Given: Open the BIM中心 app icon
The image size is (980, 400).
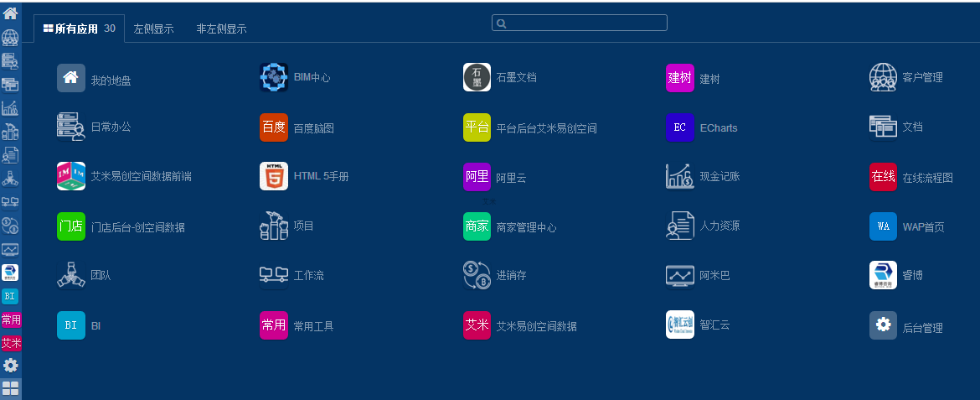Looking at the screenshot, I should pyautogui.click(x=274, y=77).
